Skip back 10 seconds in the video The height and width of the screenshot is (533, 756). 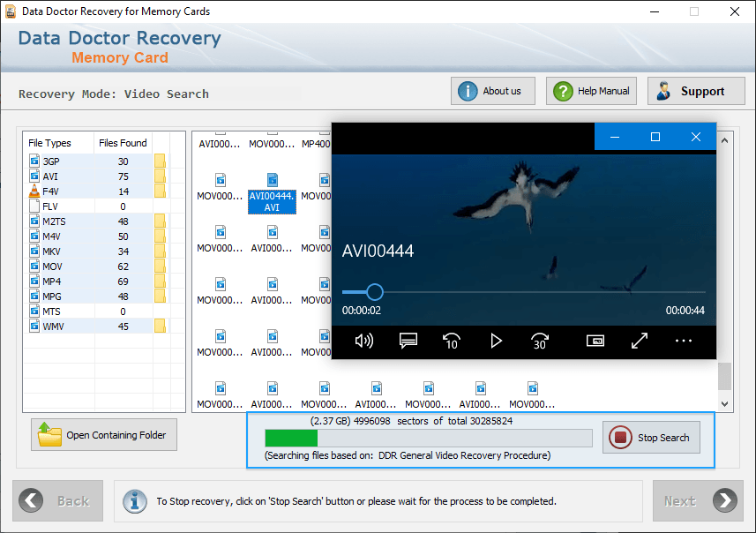(452, 341)
